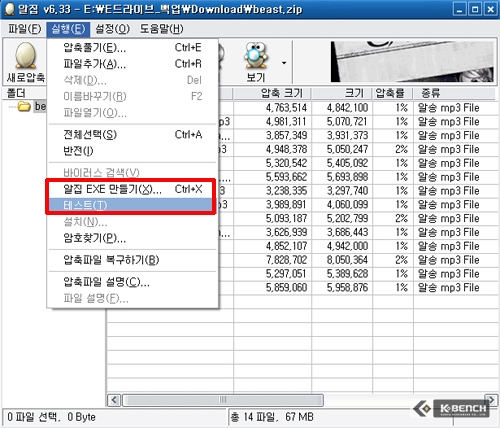Viewport: 500px width, 428px height.
Task: Maximize the 알집 window
Action: 475,9
